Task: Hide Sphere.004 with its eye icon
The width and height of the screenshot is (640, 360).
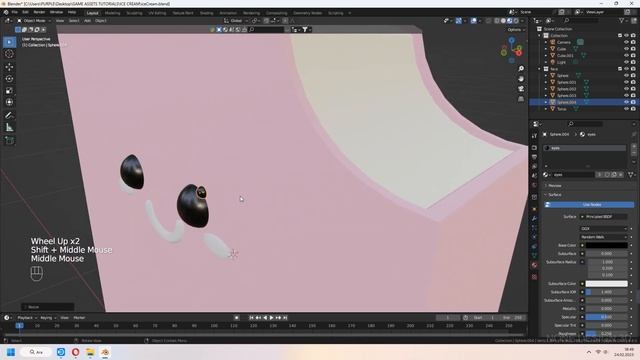Action: point(627,102)
